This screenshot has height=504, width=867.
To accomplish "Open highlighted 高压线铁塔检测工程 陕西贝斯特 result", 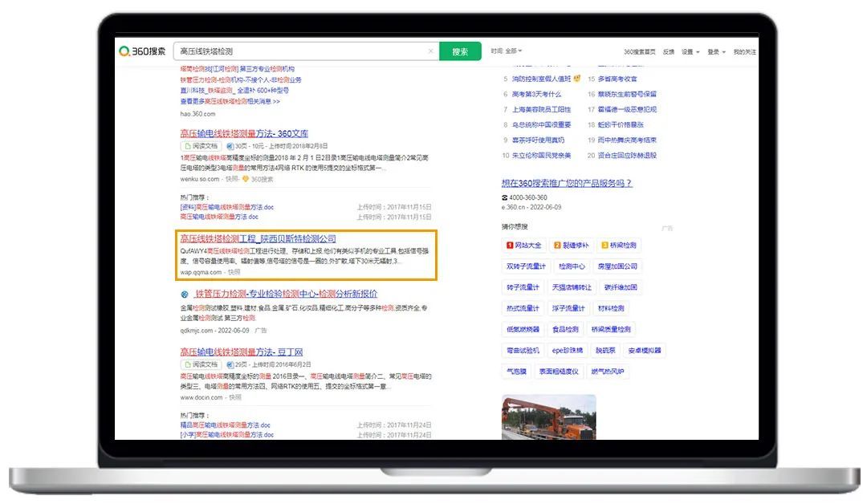I will point(258,238).
